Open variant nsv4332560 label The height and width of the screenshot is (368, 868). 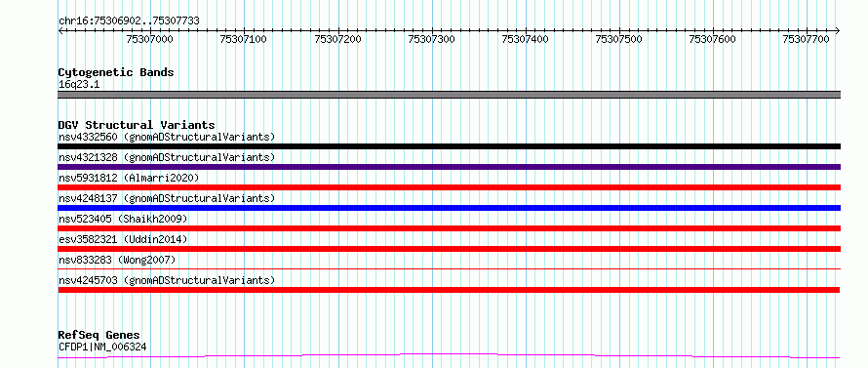[167, 137]
